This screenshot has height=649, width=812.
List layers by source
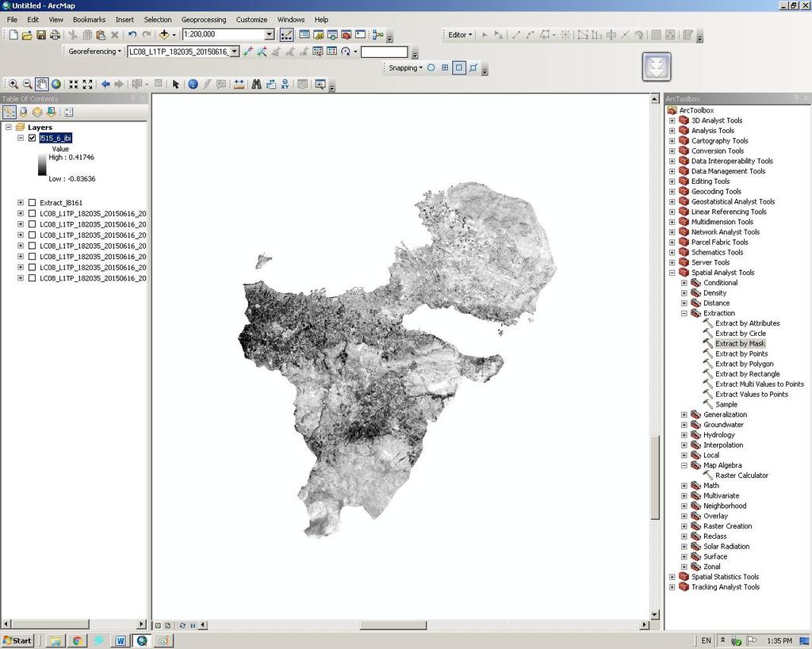(x=23, y=112)
